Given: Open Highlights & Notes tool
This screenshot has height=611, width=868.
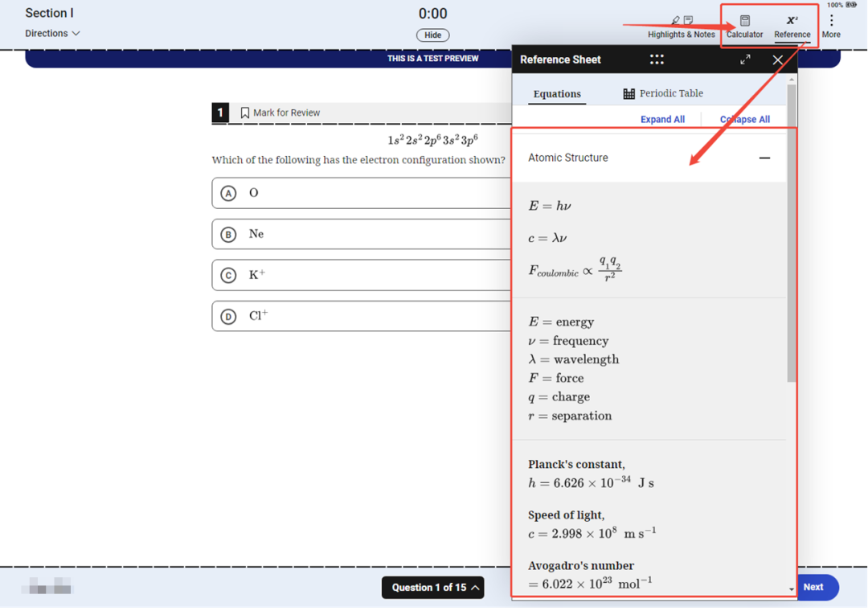Looking at the screenshot, I should coord(681,27).
